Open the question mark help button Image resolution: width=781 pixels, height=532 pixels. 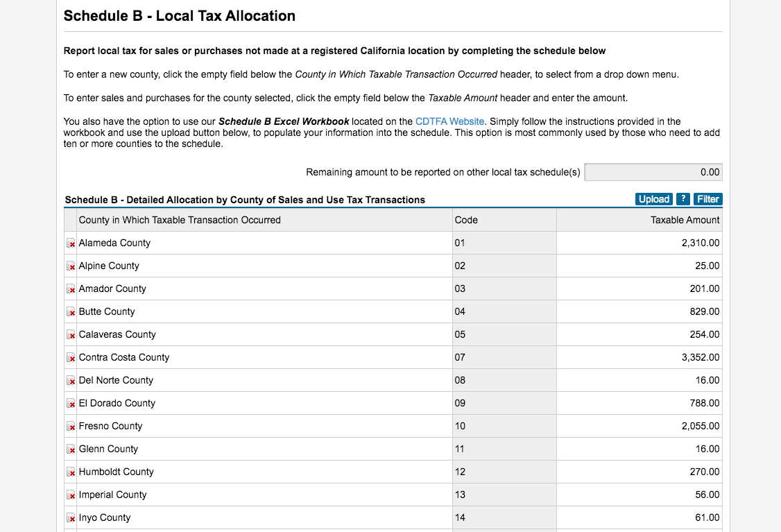[683, 199]
